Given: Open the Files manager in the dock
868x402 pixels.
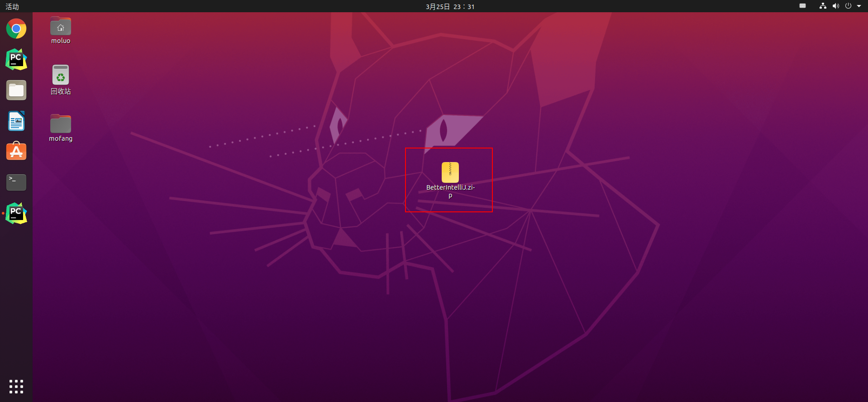Looking at the screenshot, I should pos(16,90).
